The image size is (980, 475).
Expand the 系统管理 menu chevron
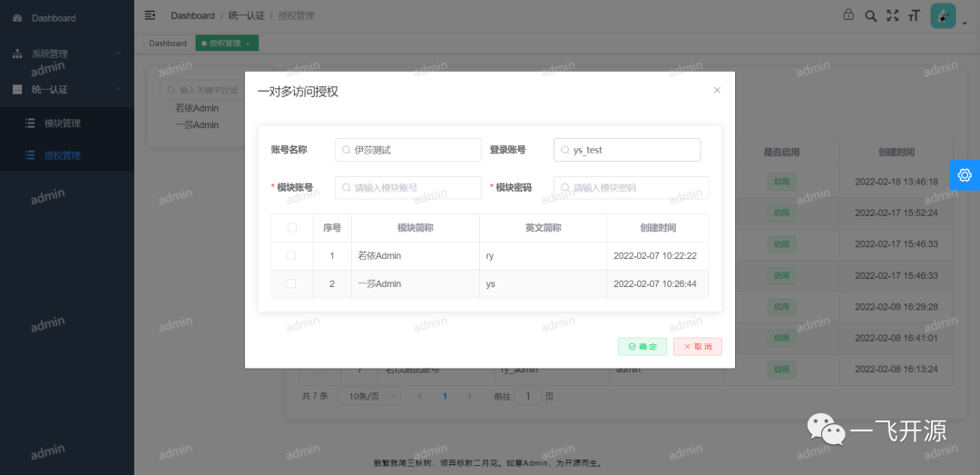pyautogui.click(x=117, y=54)
